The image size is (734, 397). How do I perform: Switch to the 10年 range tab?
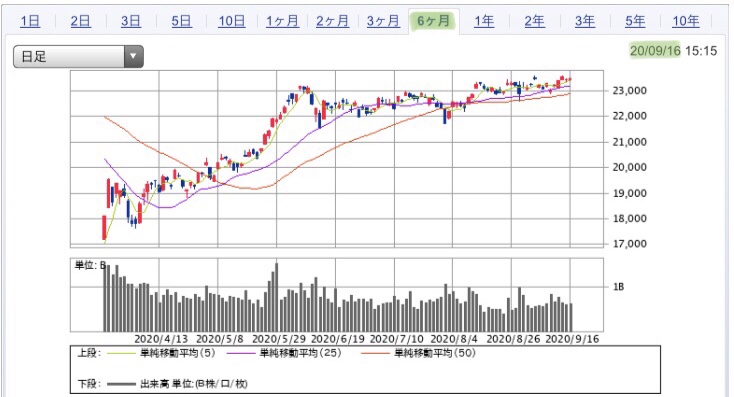pyautogui.click(x=686, y=21)
